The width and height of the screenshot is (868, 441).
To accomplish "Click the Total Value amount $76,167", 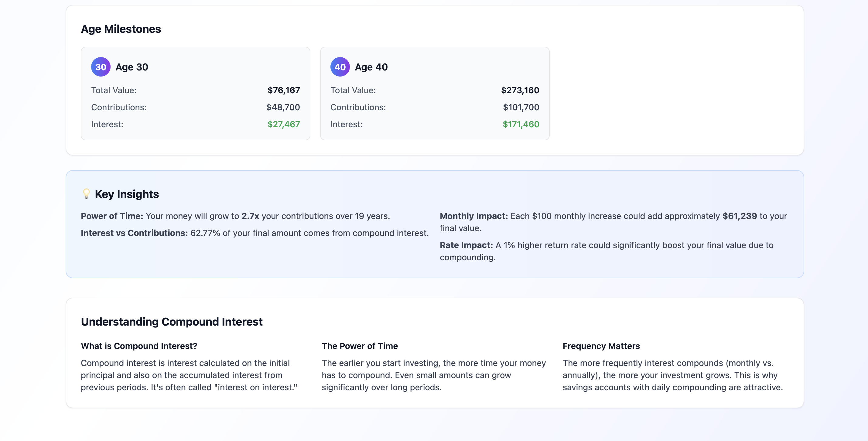I will [284, 90].
